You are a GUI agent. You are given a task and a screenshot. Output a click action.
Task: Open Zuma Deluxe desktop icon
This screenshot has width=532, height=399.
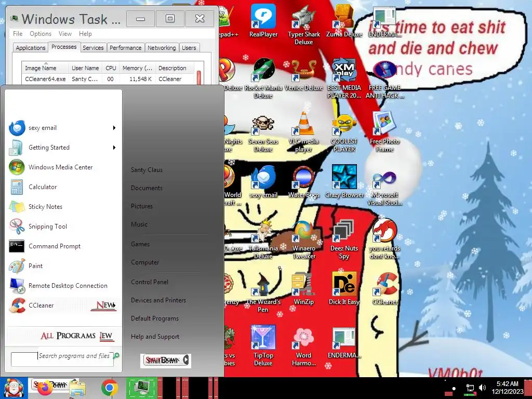click(344, 21)
